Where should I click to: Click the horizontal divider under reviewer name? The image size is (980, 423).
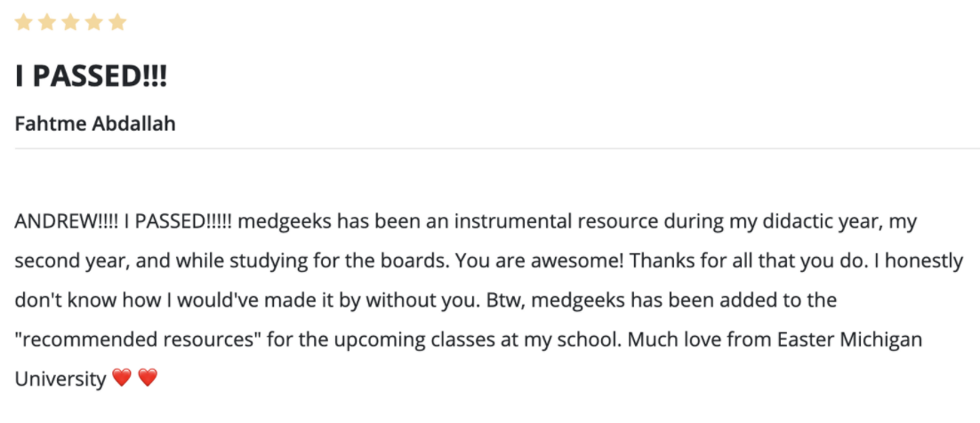(x=497, y=148)
